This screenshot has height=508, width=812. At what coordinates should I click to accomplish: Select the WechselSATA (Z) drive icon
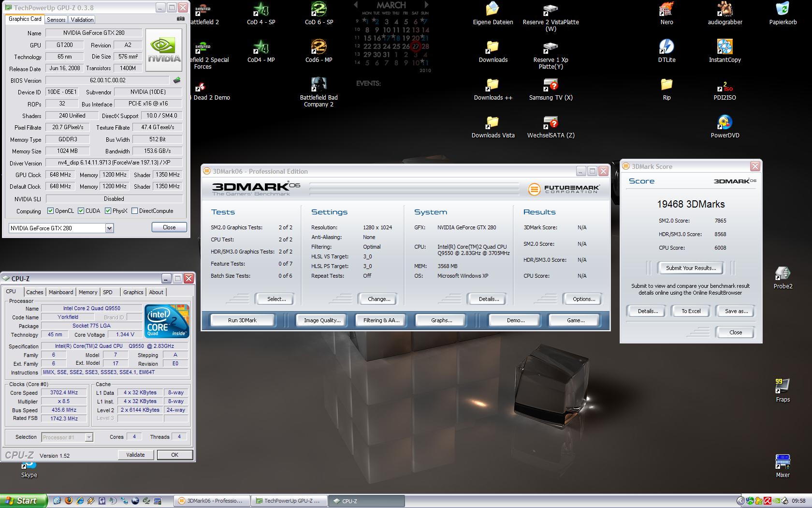[x=551, y=127]
